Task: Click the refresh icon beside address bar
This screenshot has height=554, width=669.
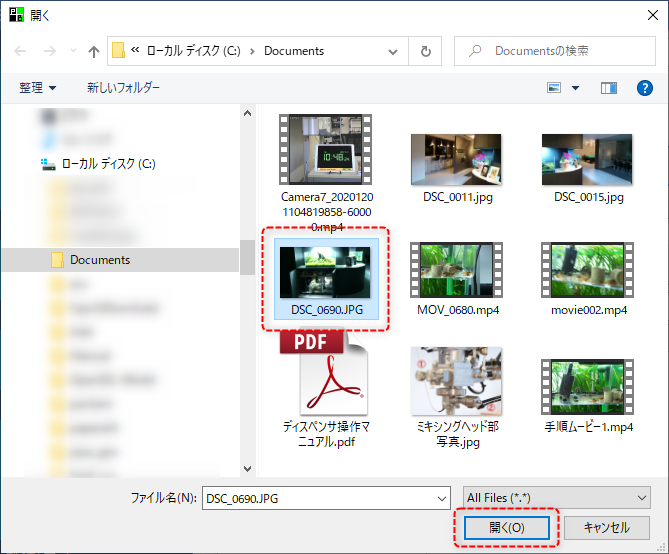Action: coord(426,51)
